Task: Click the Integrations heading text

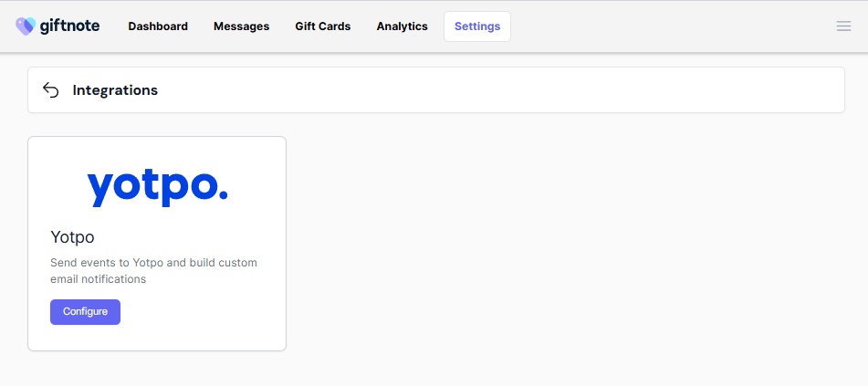Action: pos(115,90)
